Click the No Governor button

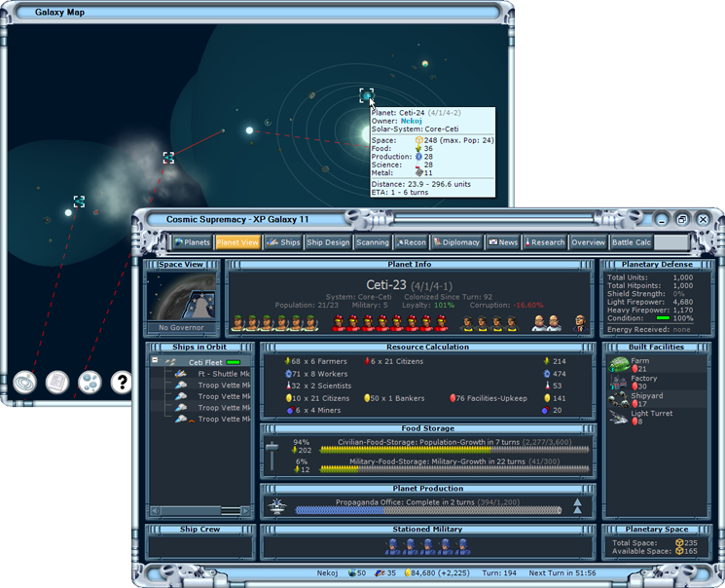(x=181, y=327)
